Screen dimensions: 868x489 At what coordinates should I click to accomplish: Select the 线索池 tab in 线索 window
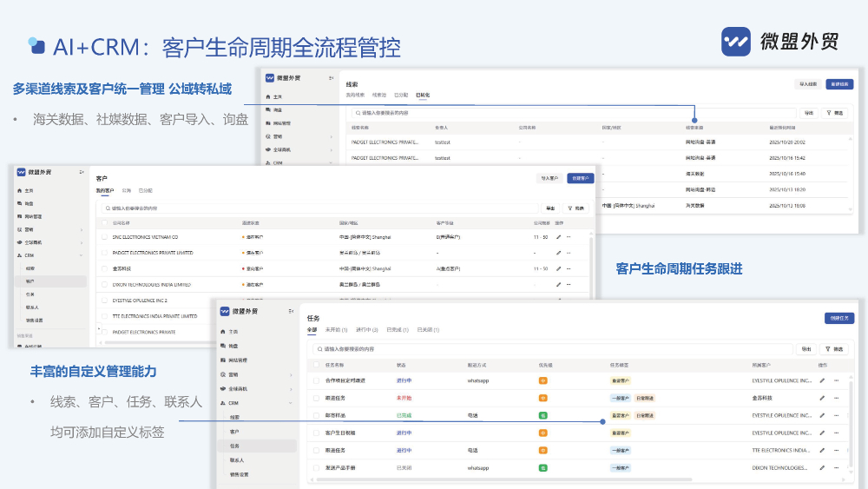pos(379,96)
